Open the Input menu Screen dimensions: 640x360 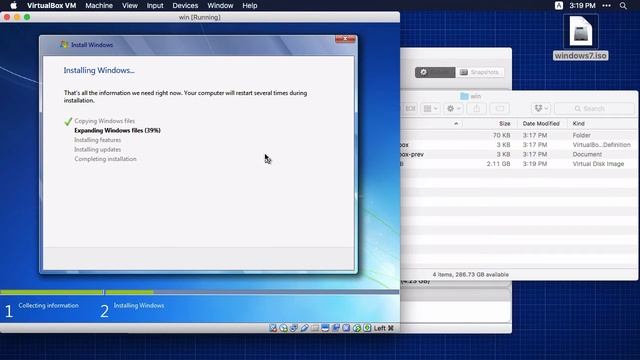(155, 6)
